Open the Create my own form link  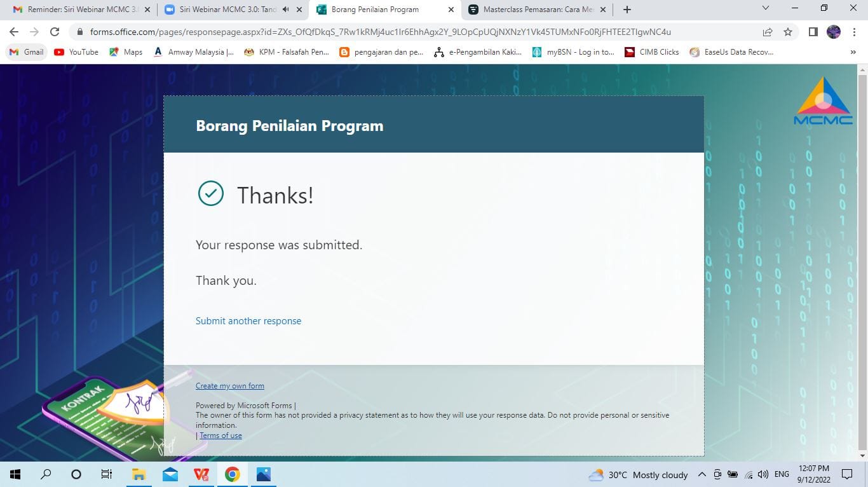[229, 386]
